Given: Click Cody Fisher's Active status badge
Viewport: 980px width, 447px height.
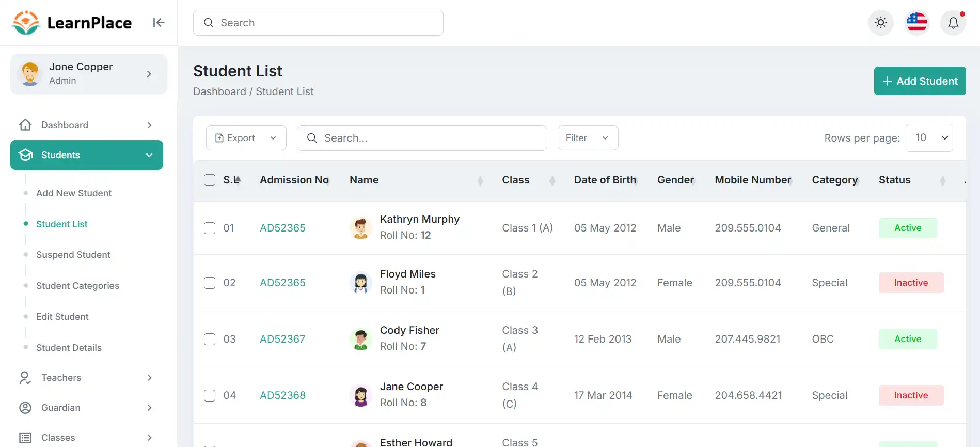Looking at the screenshot, I should (x=908, y=339).
